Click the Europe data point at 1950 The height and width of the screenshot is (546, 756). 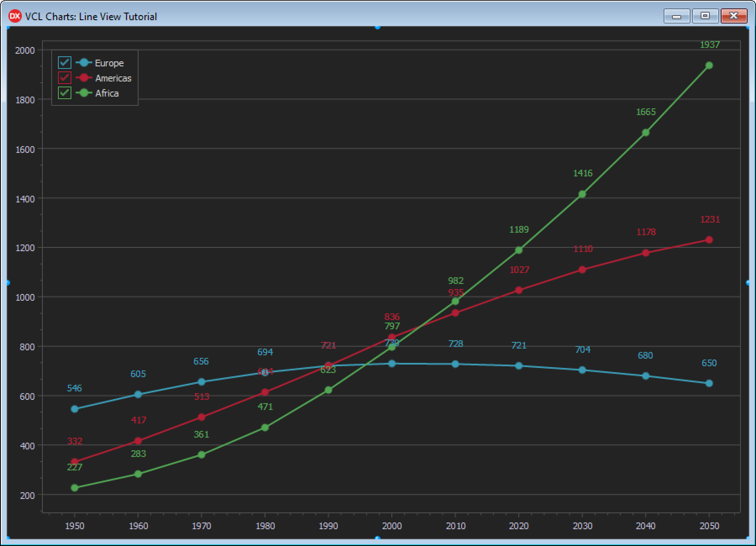75,409
